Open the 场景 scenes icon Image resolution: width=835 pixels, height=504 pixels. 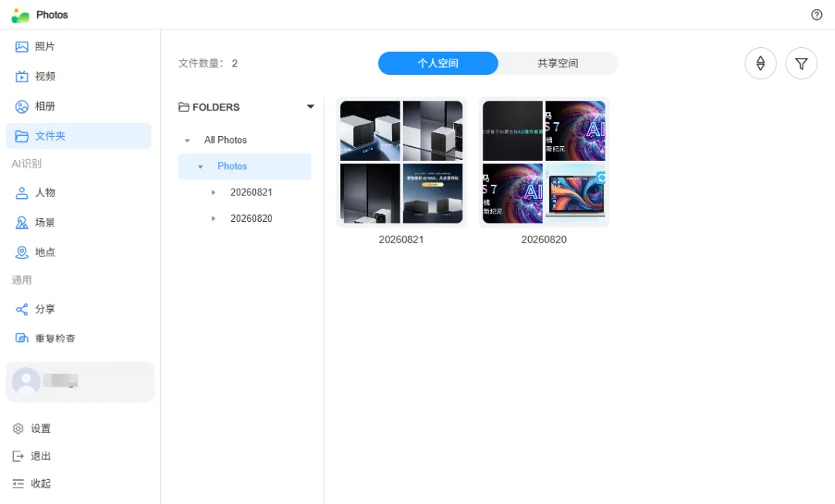click(x=22, y=223)
